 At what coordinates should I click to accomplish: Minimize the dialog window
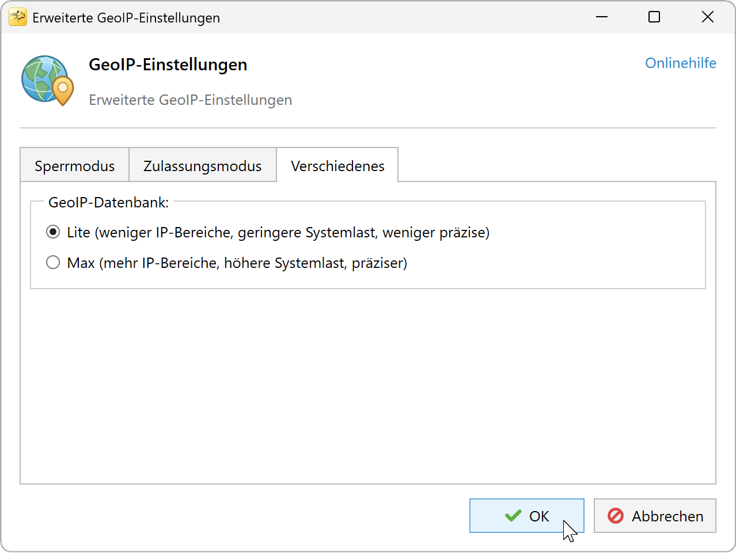tap(602, 17)
